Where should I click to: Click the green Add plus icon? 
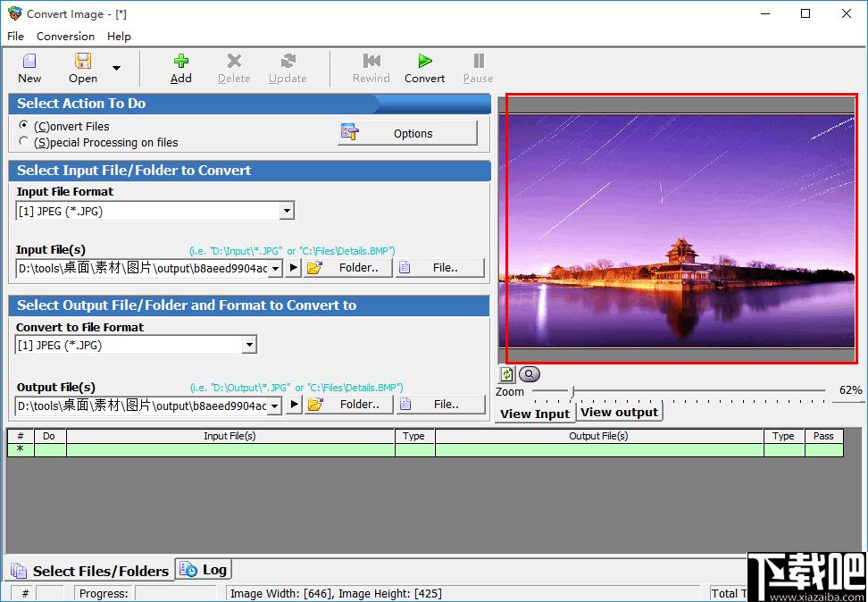coord(181,61)
